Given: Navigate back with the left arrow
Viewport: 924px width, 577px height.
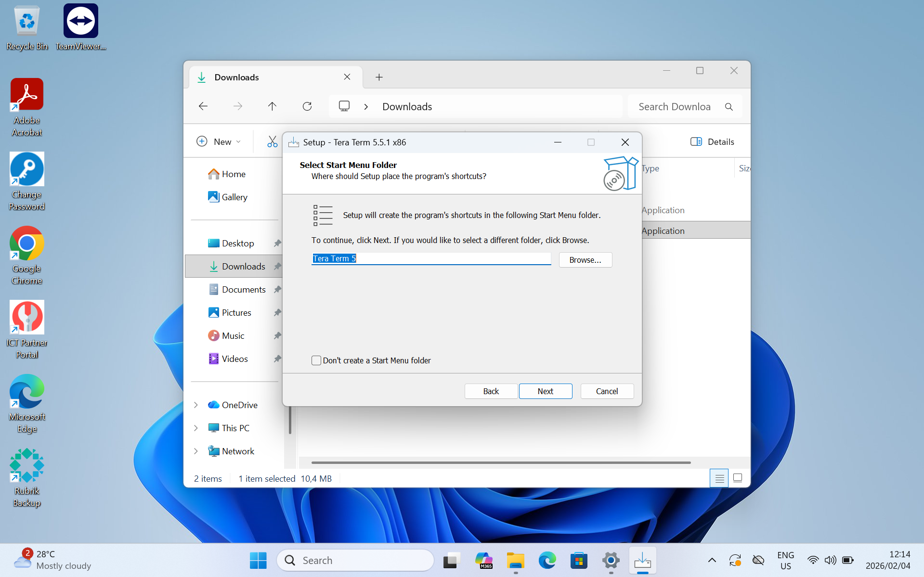Looking at the screenshot, I should pos(203,106).
